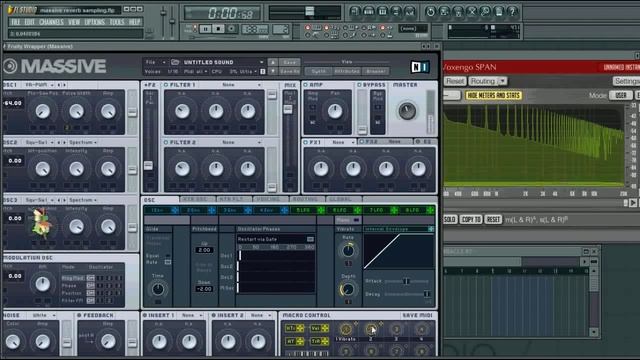
Task: Click the Master volume knob
Action: click(x=407, y=111)
